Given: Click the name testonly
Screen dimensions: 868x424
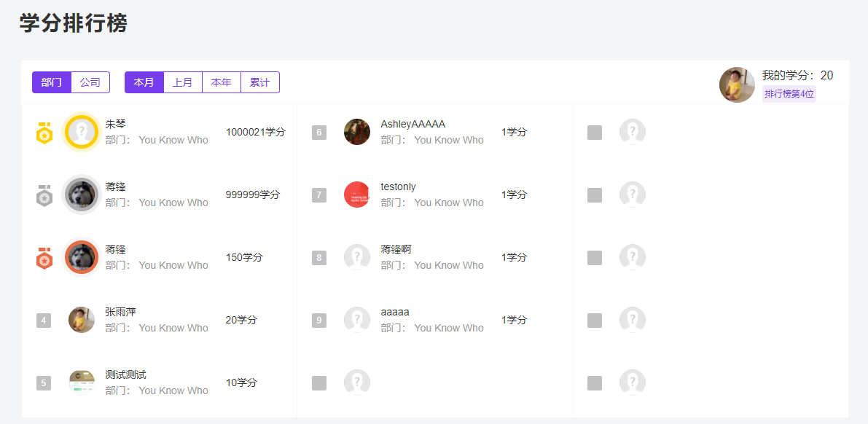Looking at the screenshot, I should [398, 187].
